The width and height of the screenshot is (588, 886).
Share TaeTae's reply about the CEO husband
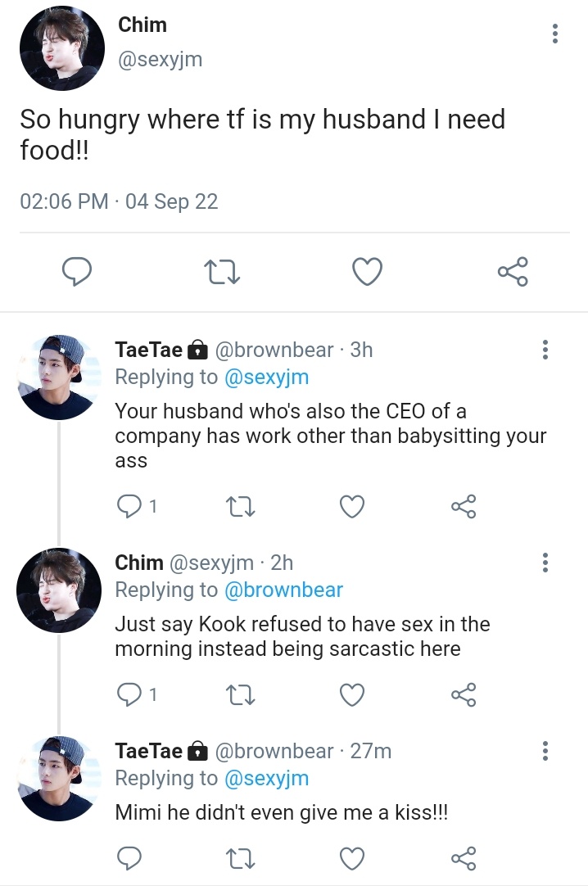[464, 506]
